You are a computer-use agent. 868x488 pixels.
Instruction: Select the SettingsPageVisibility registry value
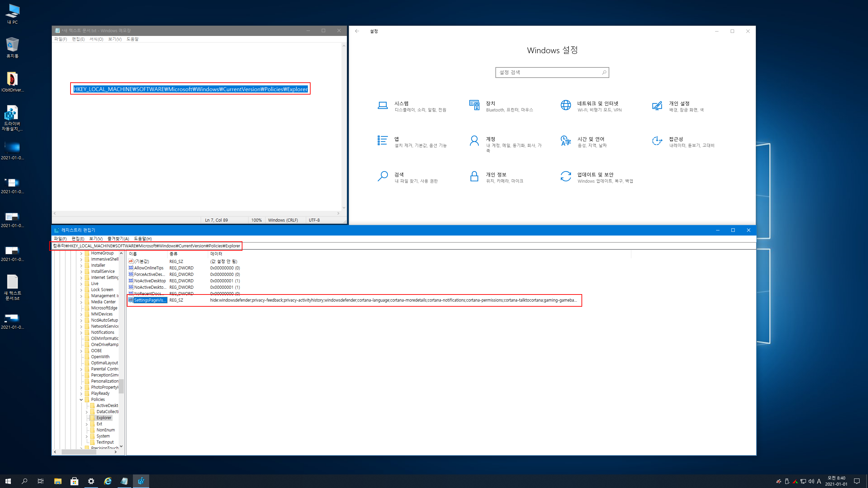(150, 300)
